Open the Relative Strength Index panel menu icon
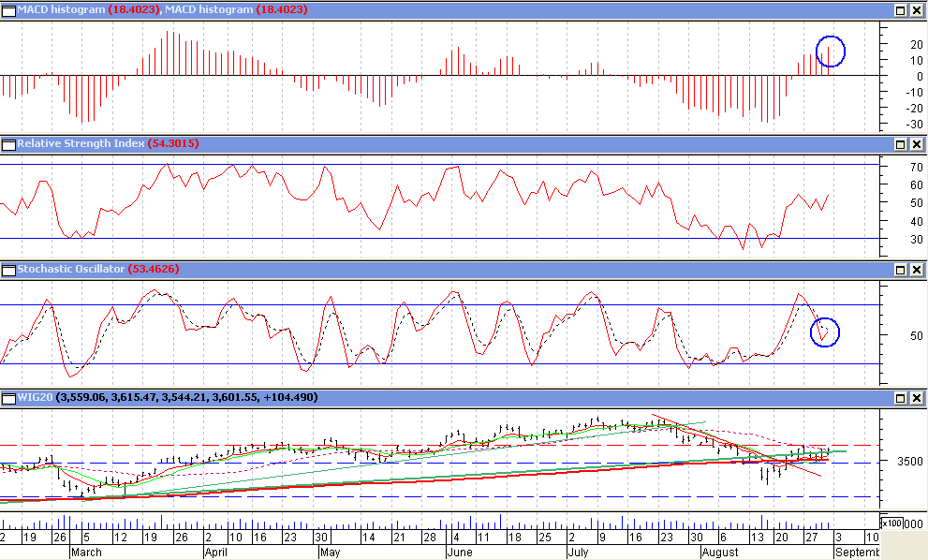928x560 pixels. coord(8,144)
